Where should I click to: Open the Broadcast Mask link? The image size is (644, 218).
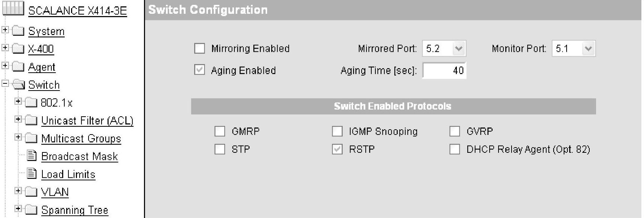point(79,157)
